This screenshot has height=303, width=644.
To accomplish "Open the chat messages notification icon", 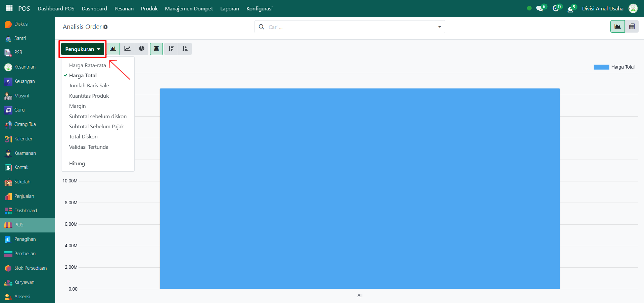I will click(540, 8).
